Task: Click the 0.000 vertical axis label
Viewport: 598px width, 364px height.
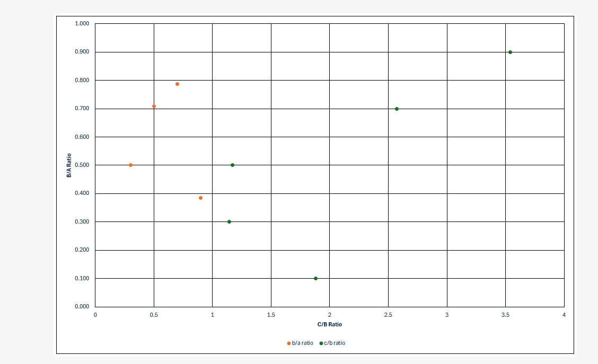Action: click(82, 306)
